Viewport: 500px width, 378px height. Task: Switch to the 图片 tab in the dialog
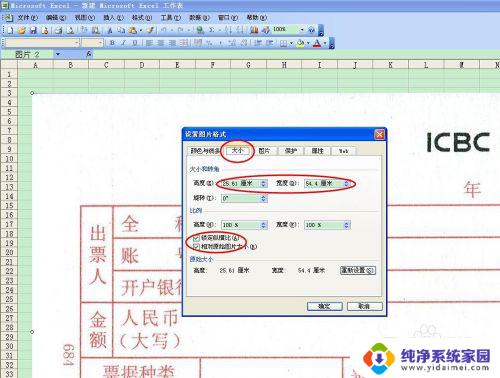point(264,151)
